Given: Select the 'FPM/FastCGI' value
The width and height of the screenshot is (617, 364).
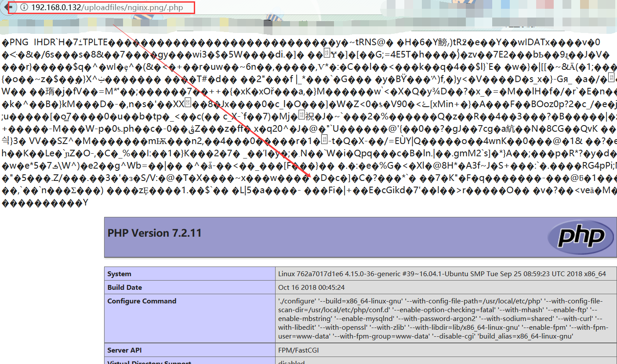Looking at the screenshot, I should point(298,350).
